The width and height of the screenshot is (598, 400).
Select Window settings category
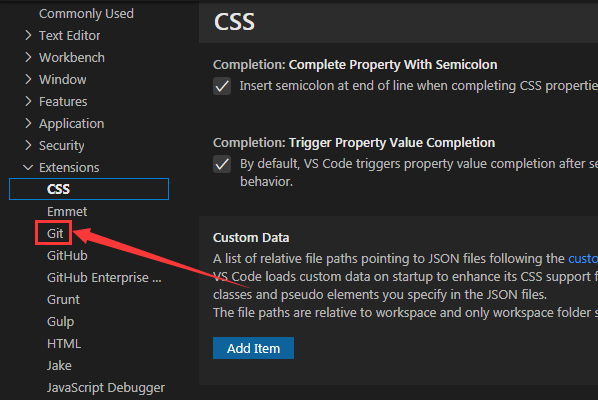click(63, 79)
